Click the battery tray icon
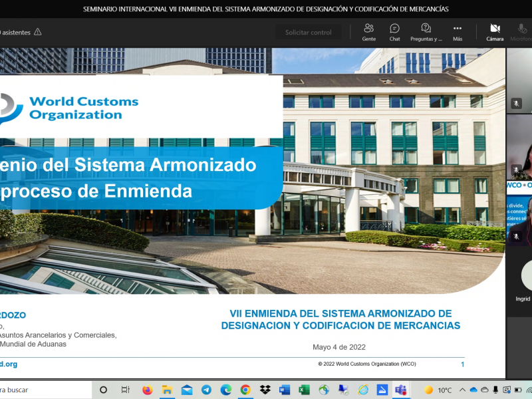This screenshot has width=532, height=399. (518, 390)
